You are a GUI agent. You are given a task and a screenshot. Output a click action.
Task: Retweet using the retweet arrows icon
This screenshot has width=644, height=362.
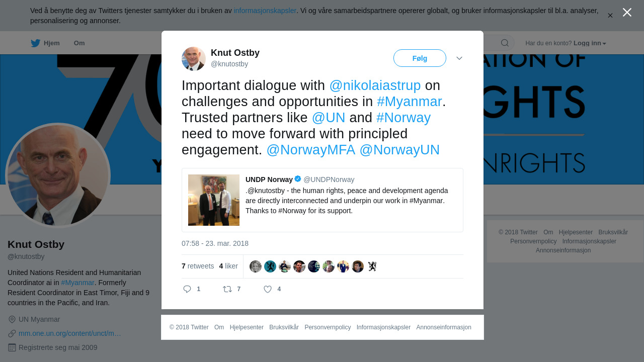227,289
